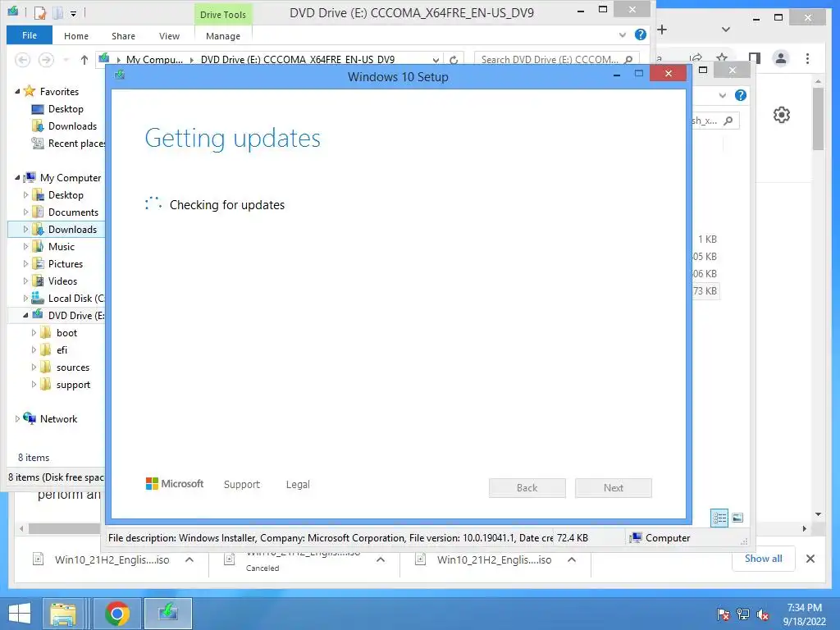Open File Explorer from the taskbar
The image size is (840, 630).
[63, 614]
